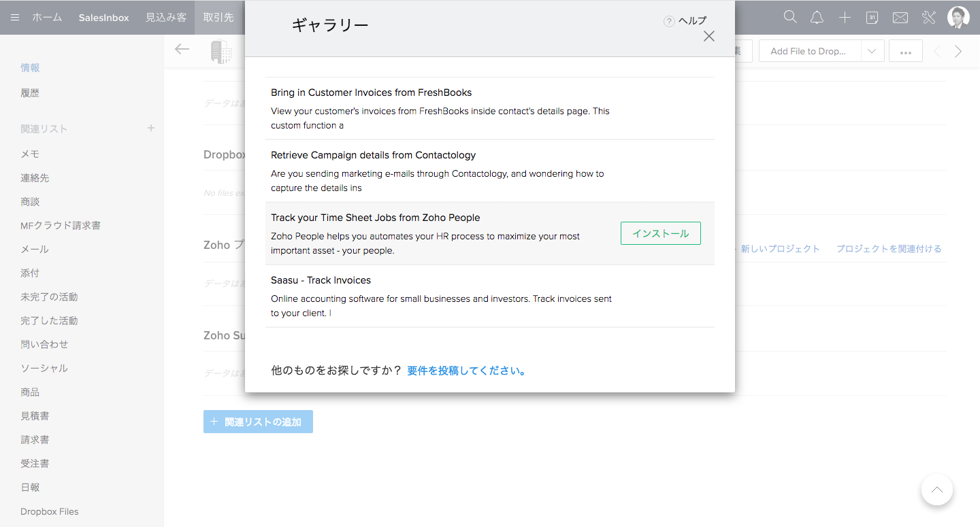Close the gallery dialog with X
The width and height of the screenshot is (980, 527).
click(x=709, y=36)
